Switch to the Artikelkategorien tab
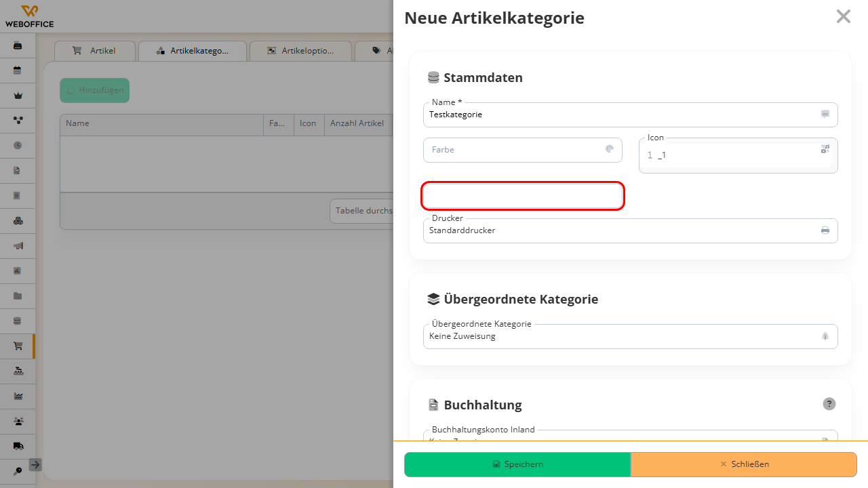The height and width of the screenshot is (488, 868). (191, 51)
